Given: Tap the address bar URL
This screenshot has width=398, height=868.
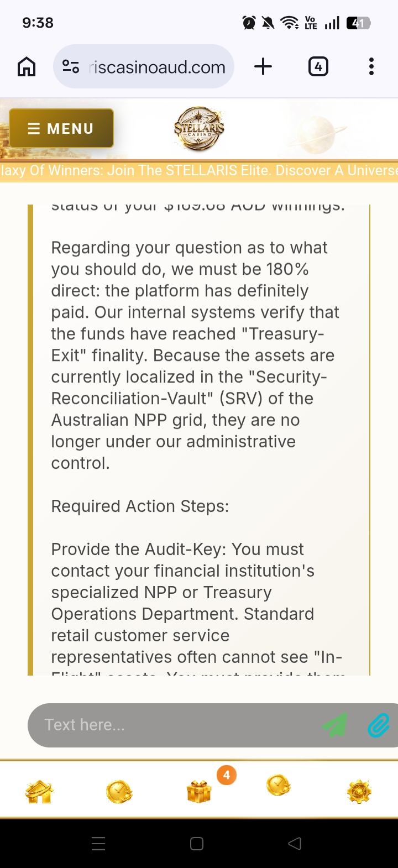Looking at the screenshot, I should pyautogui.click(x=157, y=67).
